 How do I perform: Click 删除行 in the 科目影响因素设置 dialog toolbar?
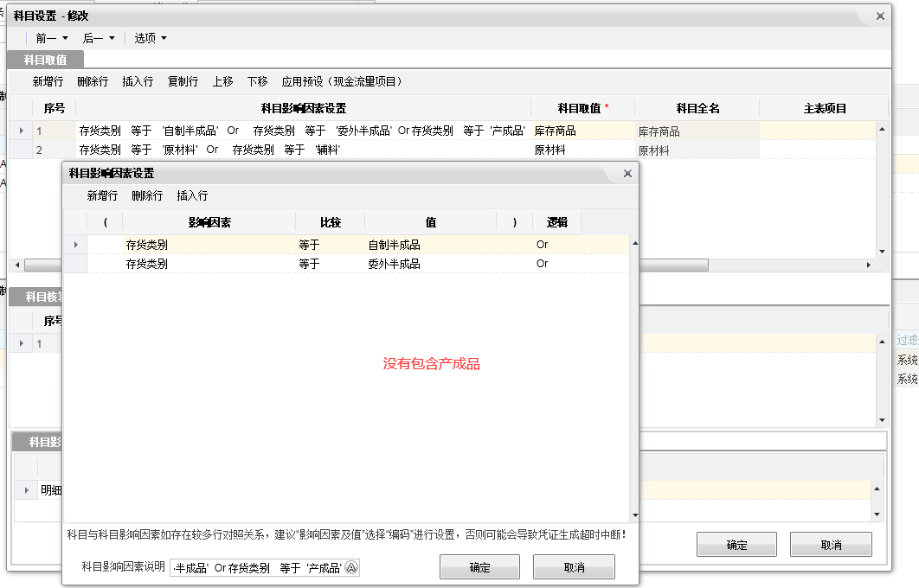click(147, 196)
